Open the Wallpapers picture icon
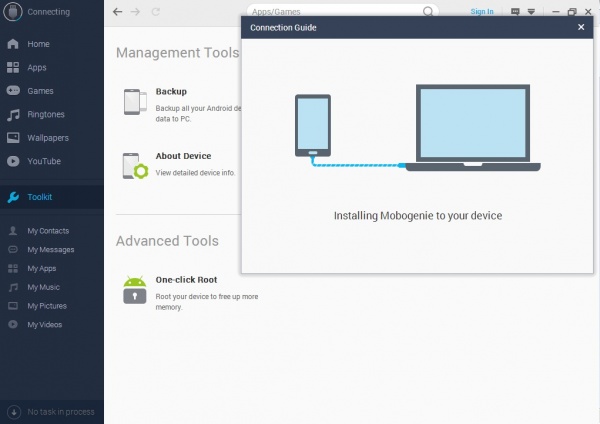The image size is (600, 424). [x=13, y=138]
